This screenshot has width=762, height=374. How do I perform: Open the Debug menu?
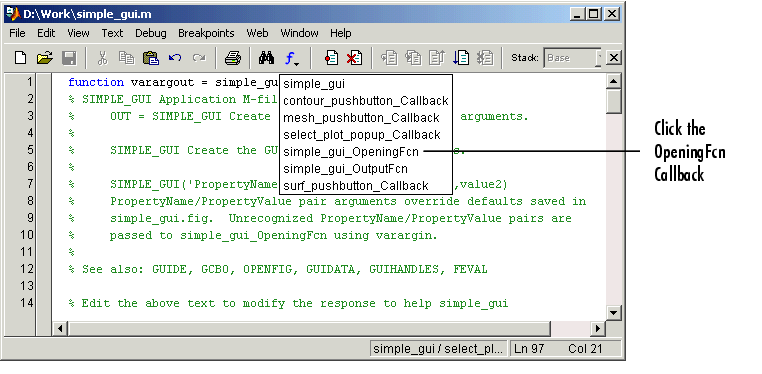coord(151,33)
